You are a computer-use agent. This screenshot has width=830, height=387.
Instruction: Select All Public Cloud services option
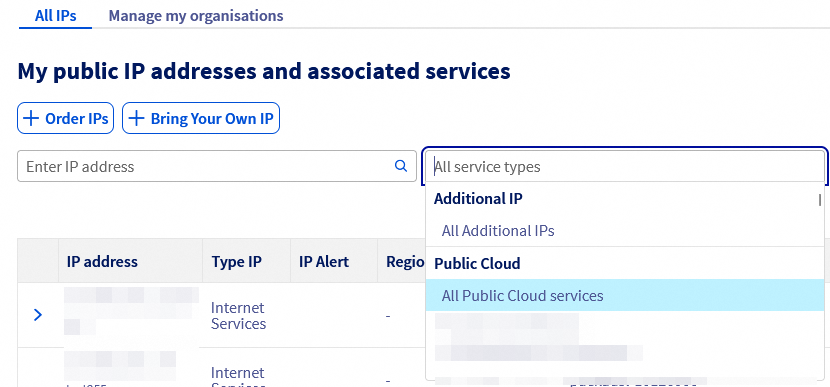pyautogui.click(x=625, y=295)
